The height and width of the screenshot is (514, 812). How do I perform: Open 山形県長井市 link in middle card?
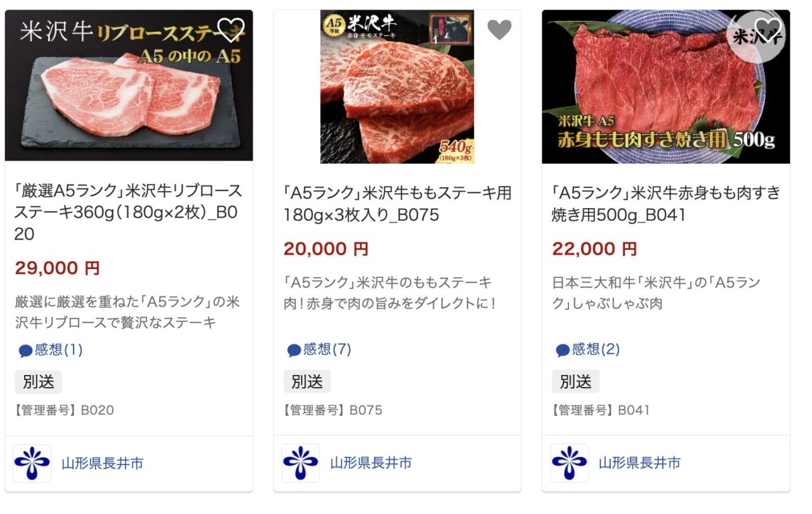(371, 463)
